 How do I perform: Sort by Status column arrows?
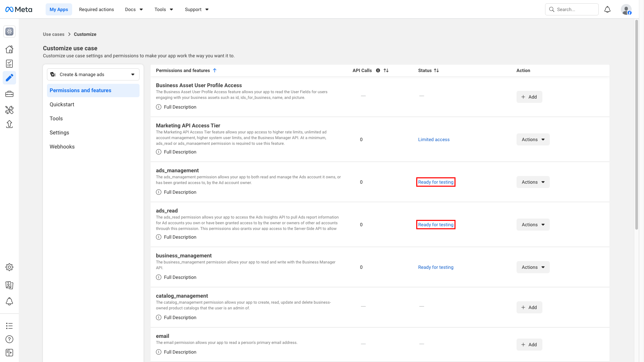click(x=436, y=70)
